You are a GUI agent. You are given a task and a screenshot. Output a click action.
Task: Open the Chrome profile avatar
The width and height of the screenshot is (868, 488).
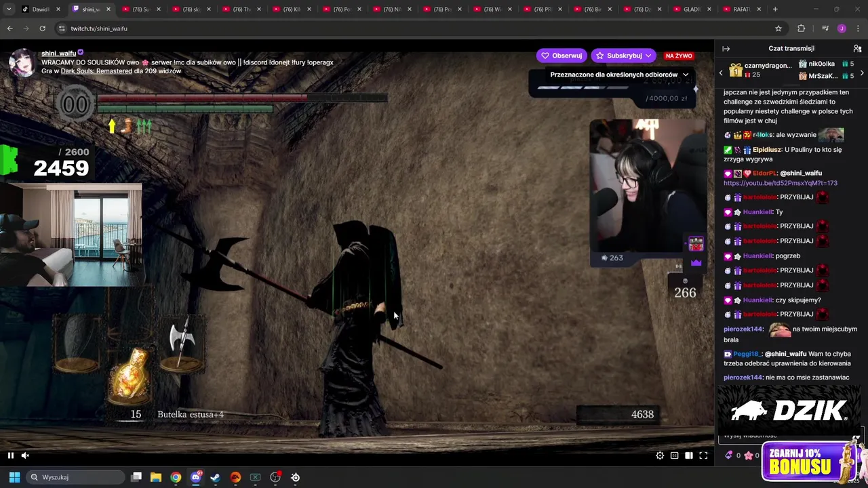[842, 28]
